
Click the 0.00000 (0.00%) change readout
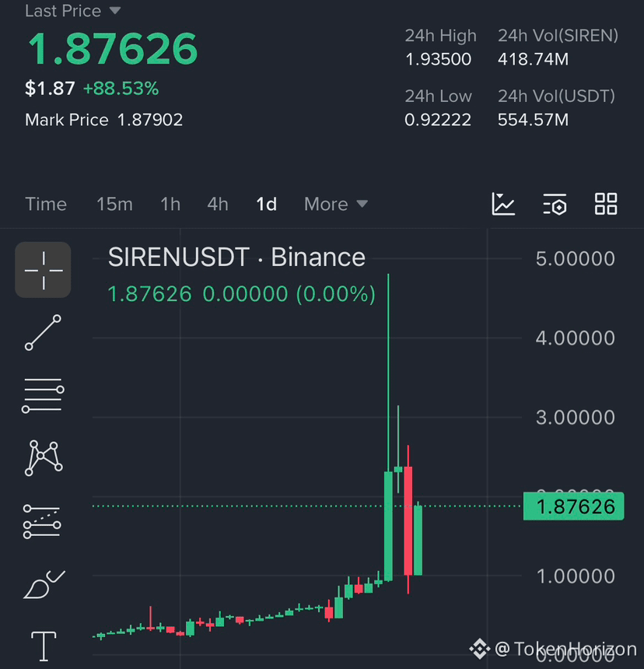pyautogui.click(x=289, y=294)
